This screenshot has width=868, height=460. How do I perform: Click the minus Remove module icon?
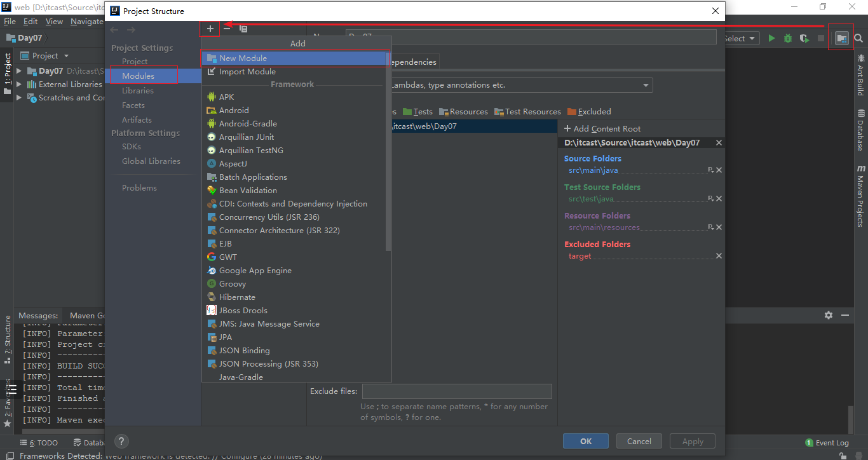coord(227,29)
